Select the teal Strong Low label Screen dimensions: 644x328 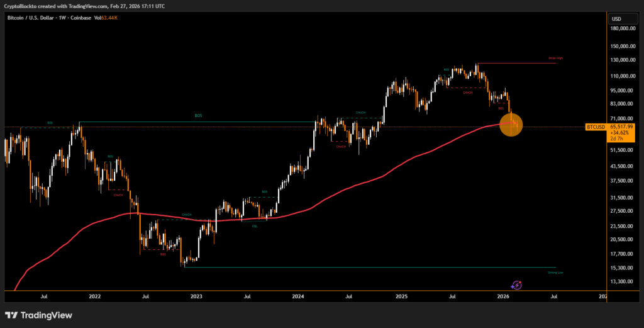click(555, 273)
